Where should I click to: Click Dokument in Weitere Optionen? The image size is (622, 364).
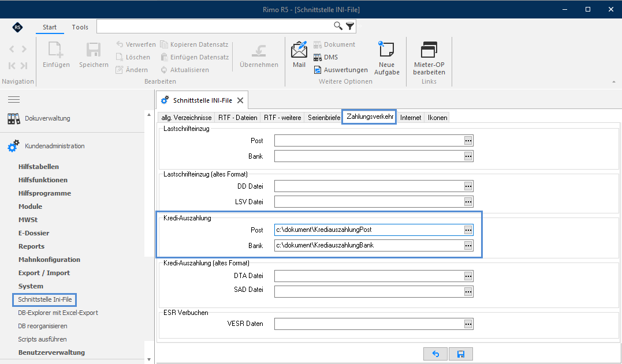click(334, 44)
